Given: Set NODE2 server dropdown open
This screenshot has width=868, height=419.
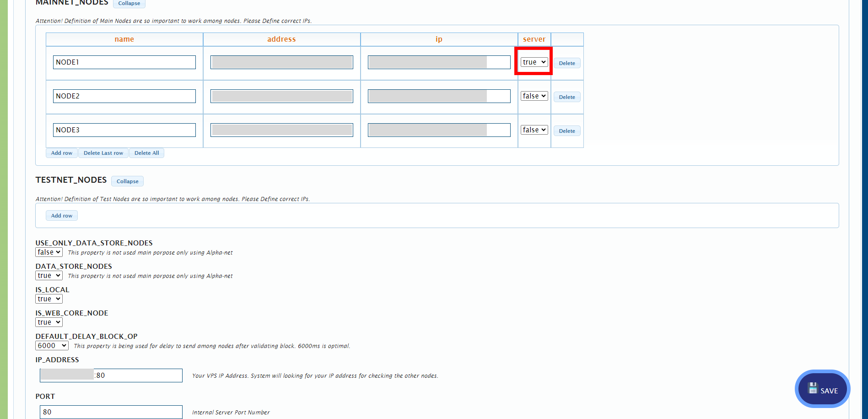Looking at the screenshot, I should pyautogui.click(x=534, y=96).
